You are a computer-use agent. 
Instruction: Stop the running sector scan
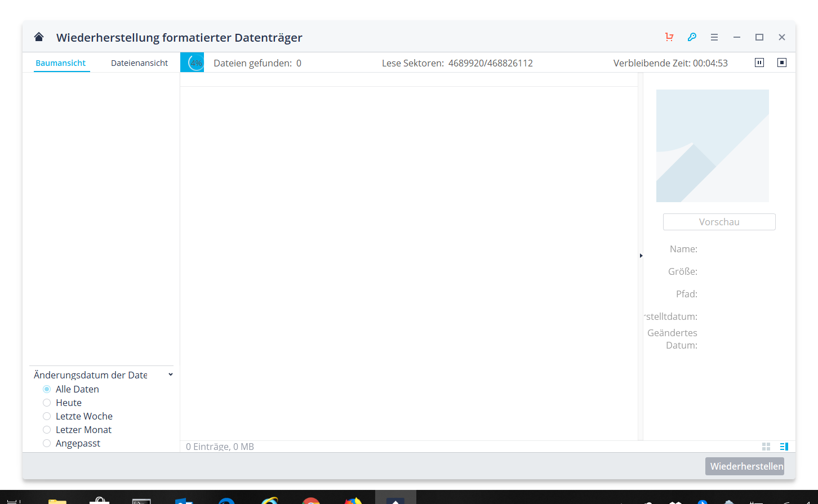point(782,63)
